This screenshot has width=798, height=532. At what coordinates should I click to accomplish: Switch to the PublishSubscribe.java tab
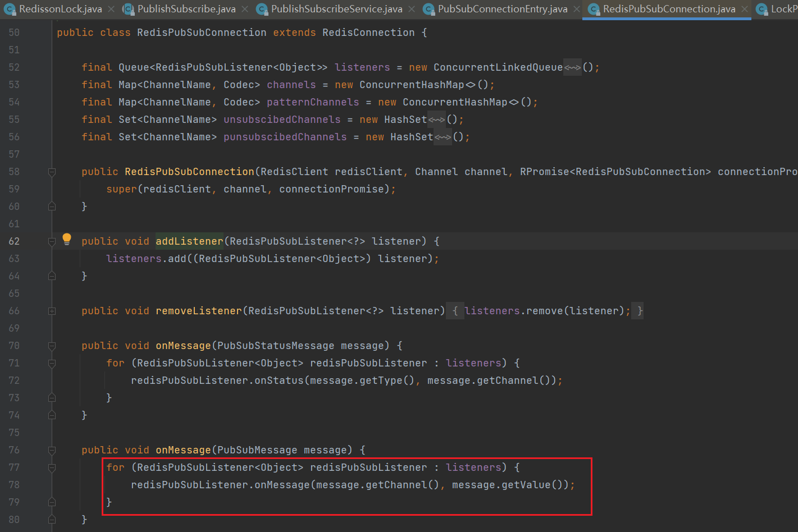click(186, 9)
